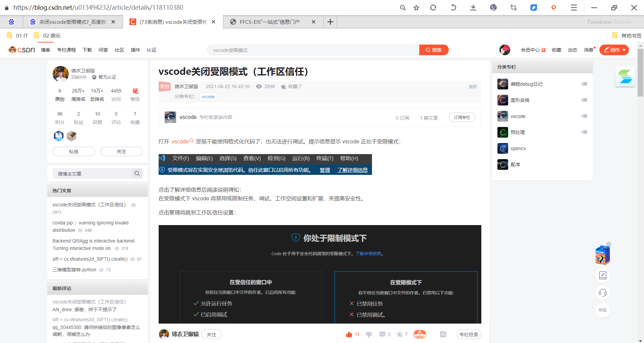
Task: Open a new tab with the plus button
Action: pos(330,22)
